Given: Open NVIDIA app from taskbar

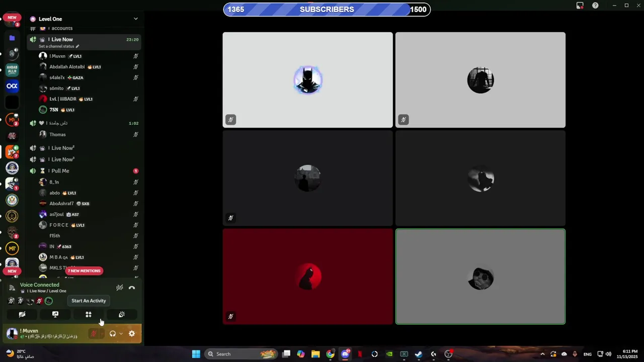Looking at the screenshot, I should [x=389, y=354].
